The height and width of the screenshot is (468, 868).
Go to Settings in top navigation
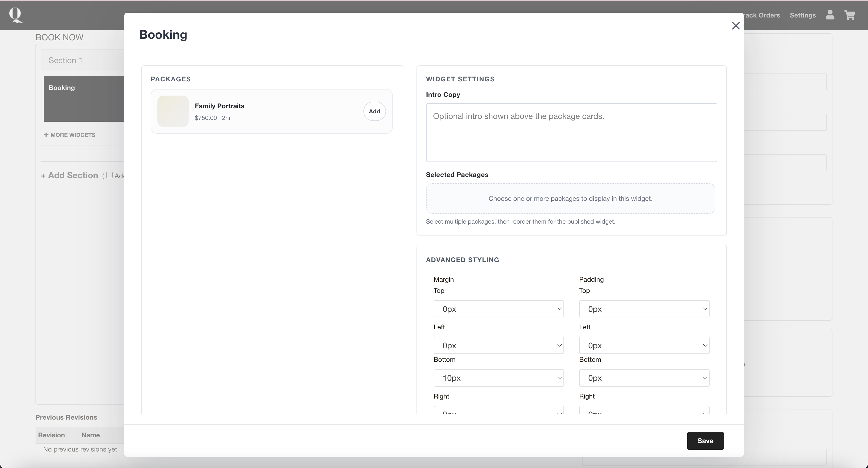click(x=803, y=15)
